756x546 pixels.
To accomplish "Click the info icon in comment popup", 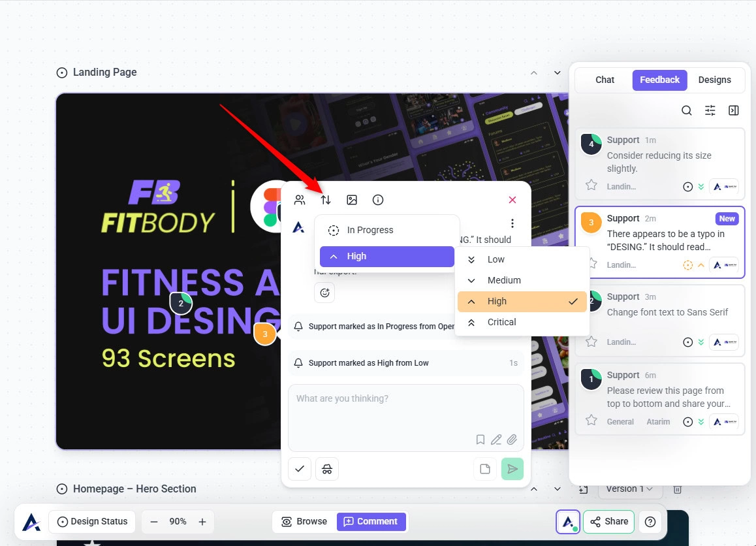I will point(378,200).
